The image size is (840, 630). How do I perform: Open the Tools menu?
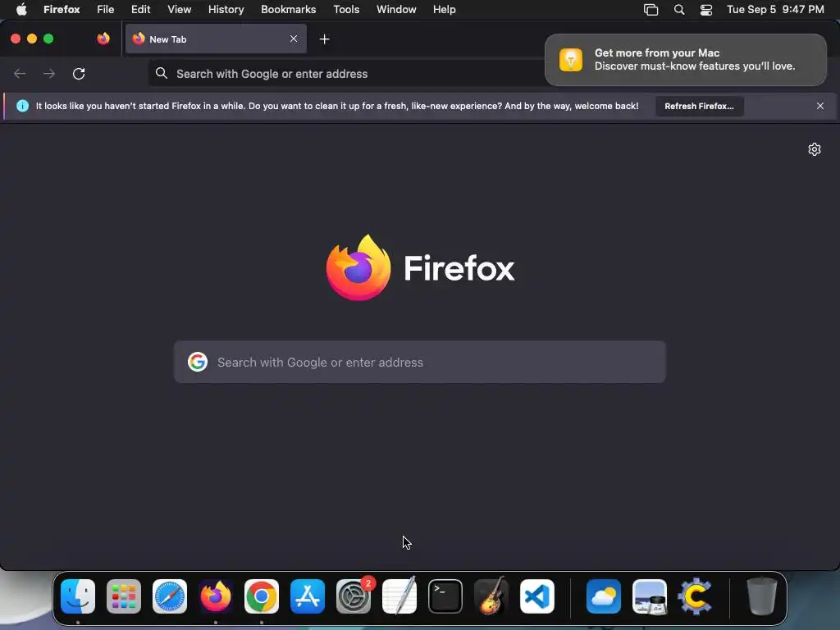tap(346, 10)
